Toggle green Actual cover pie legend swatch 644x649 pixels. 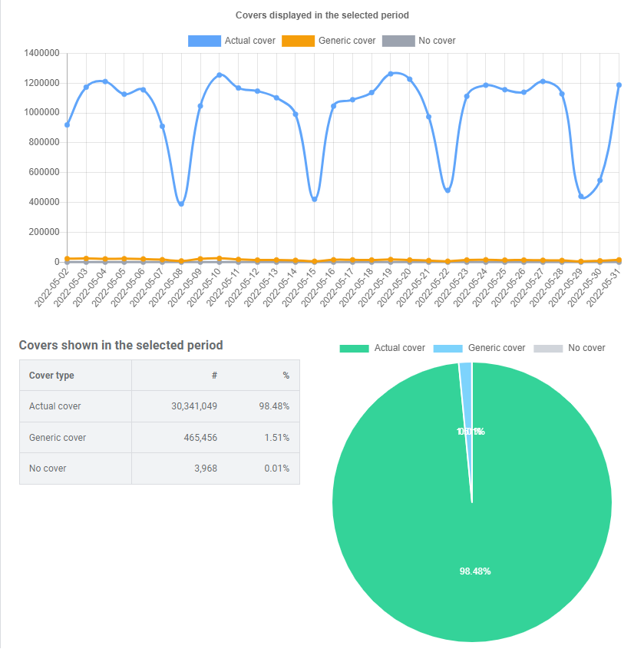[354, 348]
